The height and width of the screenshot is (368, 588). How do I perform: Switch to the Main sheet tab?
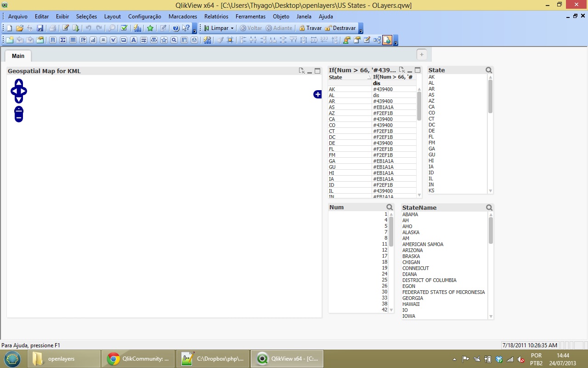18,56
